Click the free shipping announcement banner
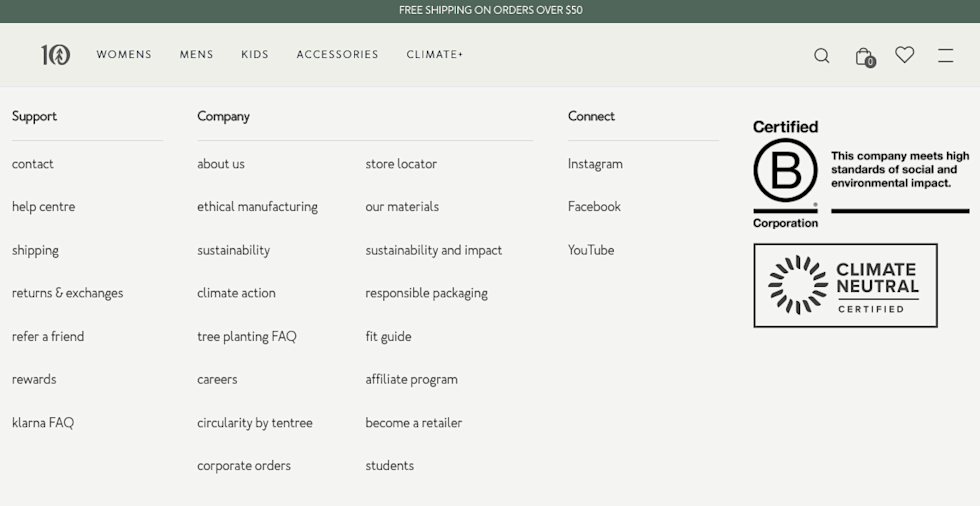The image size is (980, 506). click(x=490, y=11)
